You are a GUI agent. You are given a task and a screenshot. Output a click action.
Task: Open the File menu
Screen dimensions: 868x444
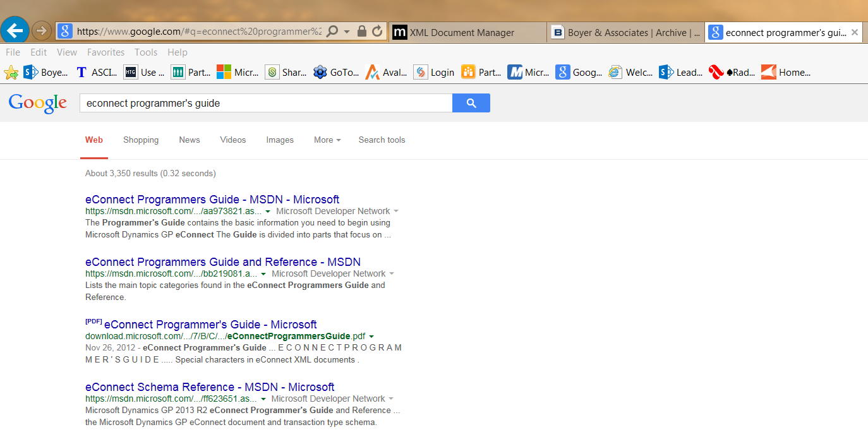(13, 52)
